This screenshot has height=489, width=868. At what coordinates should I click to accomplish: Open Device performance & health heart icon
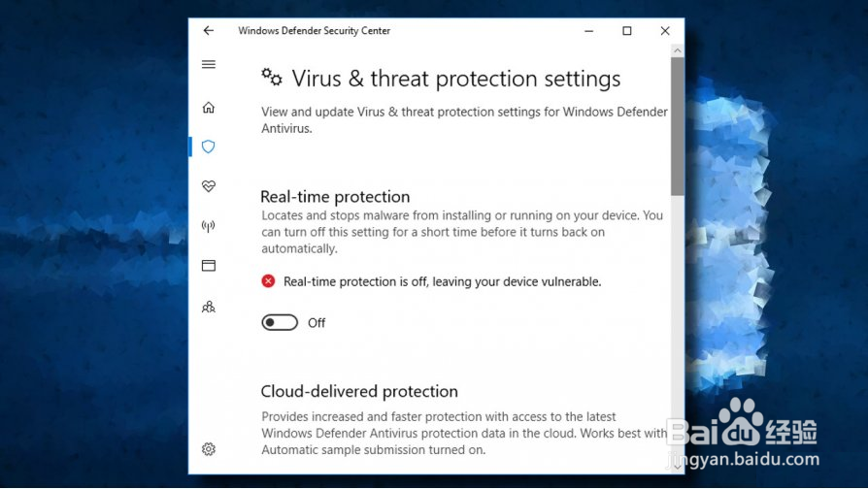click(209, 186)
